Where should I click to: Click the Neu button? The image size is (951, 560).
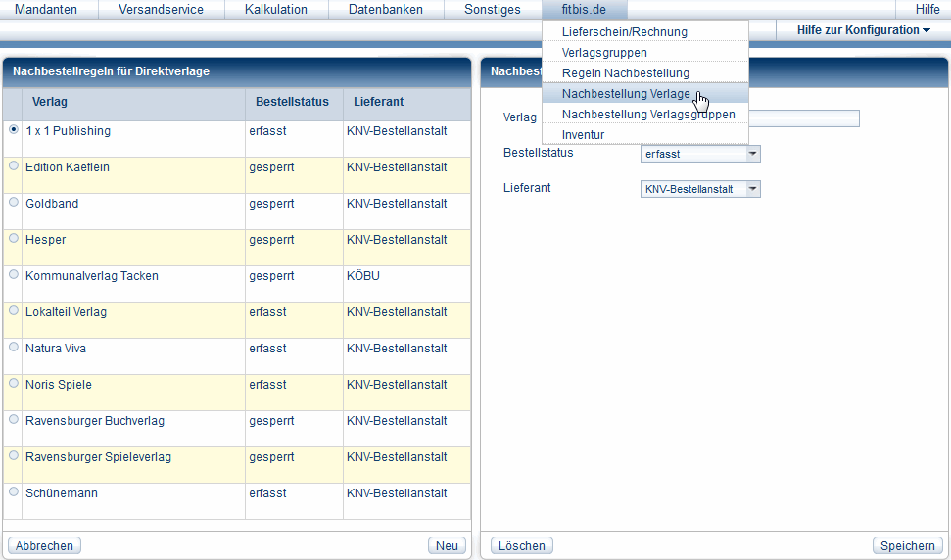(x=447, y=545)
